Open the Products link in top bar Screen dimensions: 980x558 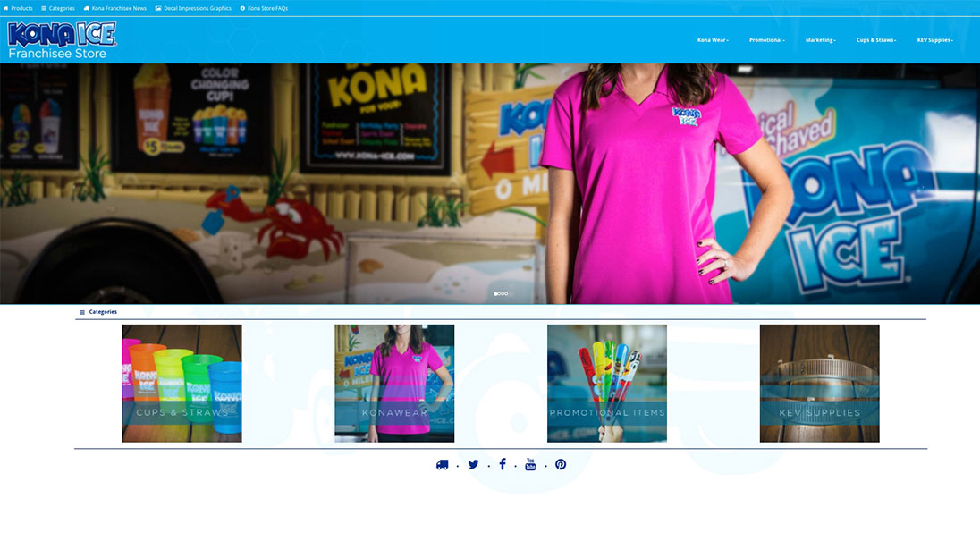click(18, 8)
